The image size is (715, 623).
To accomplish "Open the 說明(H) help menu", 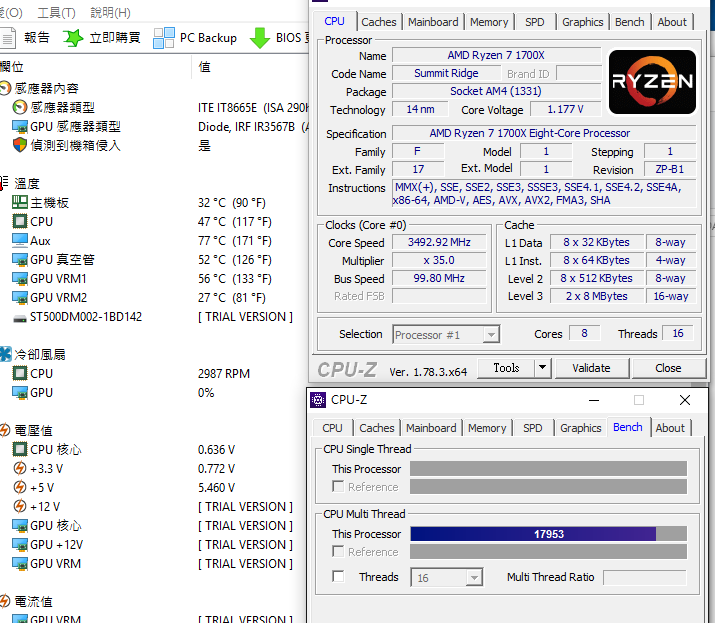I will [110, 13].
